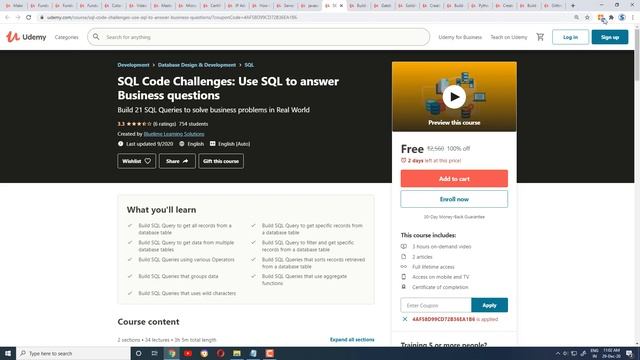Viewport: 640px width, 360px height.
Task: Click the '(6 ratings)' text
Action: pyautogui.click(x=164, y=124)
